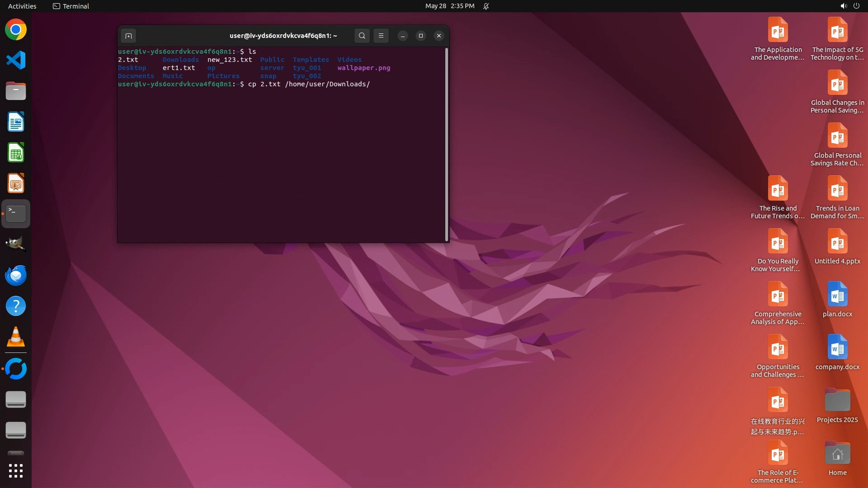This screenshot has height=488, width=868.
Task: Open Visual Studio Code from dock
Action: coord(16,60)
